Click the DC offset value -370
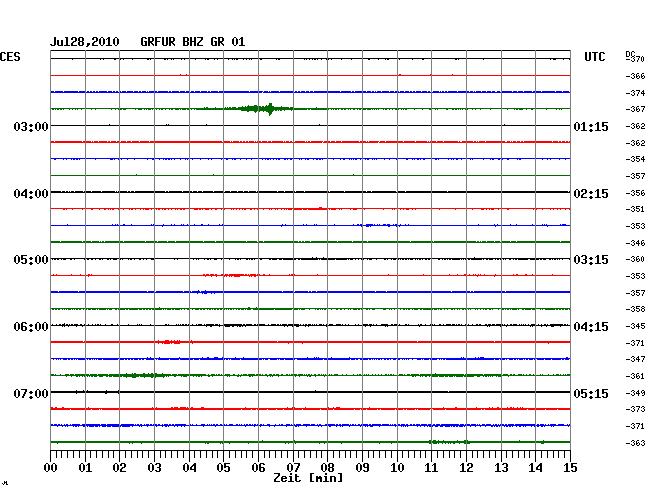Viewport: 650px width, 494px height. pyautogui.click(x=635, y=59)
